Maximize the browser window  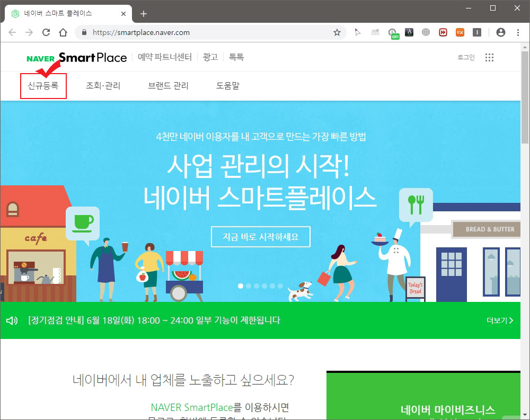(x=493, y=8)
